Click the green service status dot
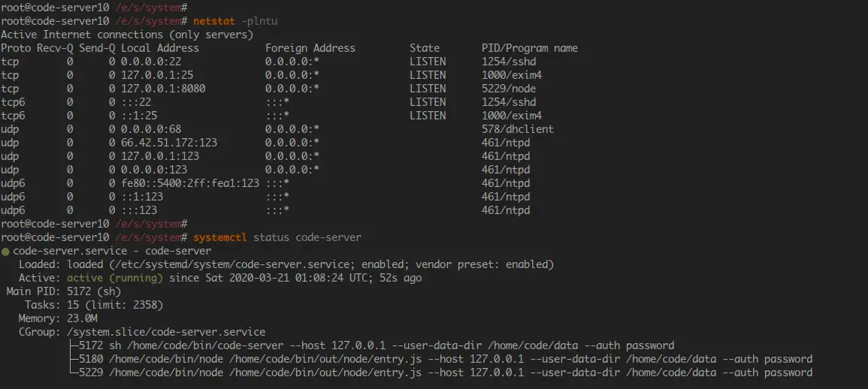Screen dimensions: 868x389 [5, 252]
